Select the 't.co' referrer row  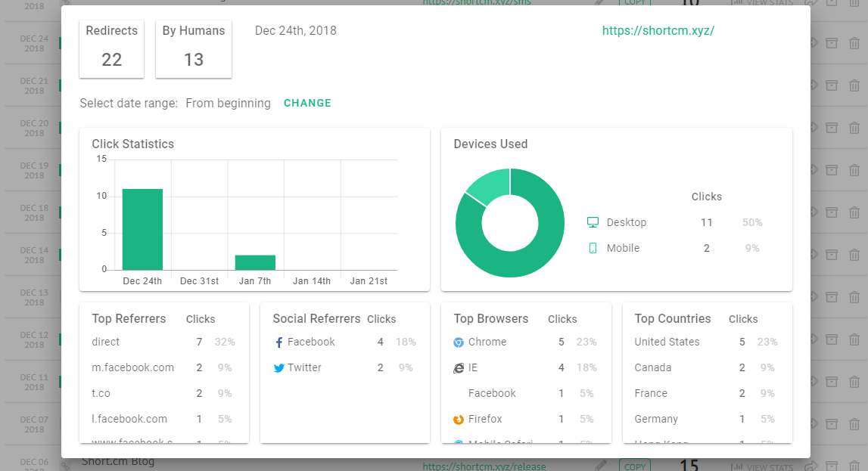click(x=164, y=394)
